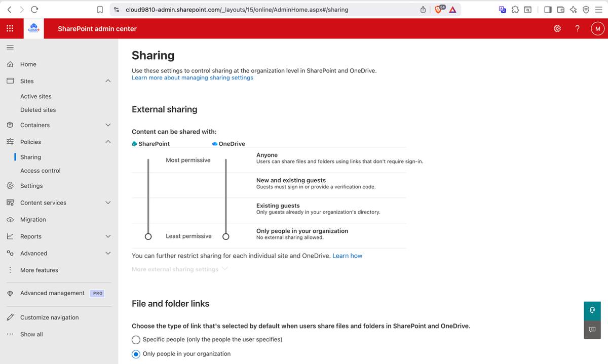
Task: Expand the Advanced section chevron
Action: 108,253
